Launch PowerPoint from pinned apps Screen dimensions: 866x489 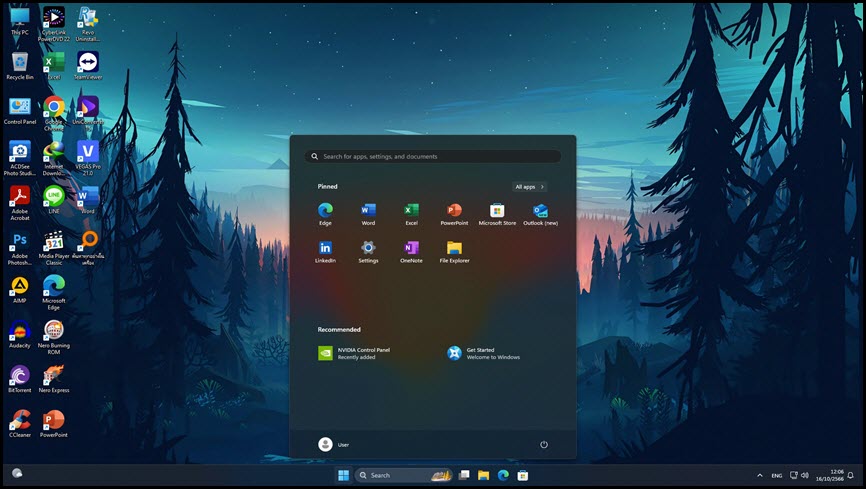(x=454, y=214)
